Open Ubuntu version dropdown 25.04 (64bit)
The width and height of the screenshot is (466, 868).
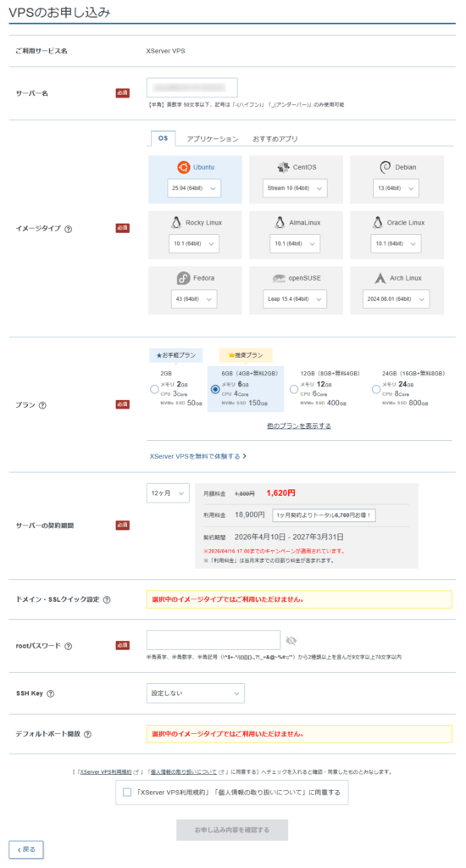click(x=194, y=188)
